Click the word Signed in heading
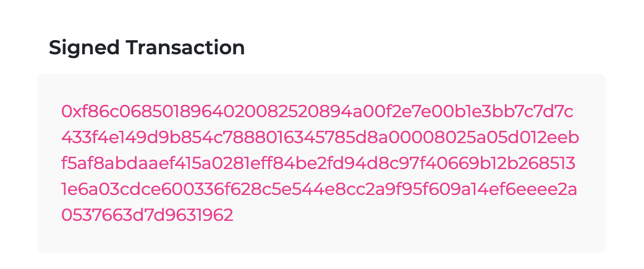Viewport: 644px width, 269px height. [x=84, y=49]
